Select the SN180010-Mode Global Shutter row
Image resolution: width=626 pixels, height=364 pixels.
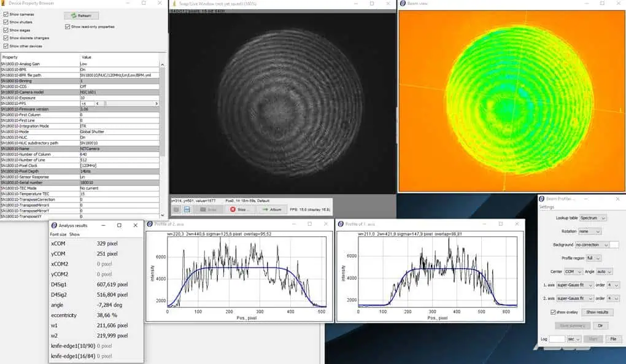coord(80,132)
